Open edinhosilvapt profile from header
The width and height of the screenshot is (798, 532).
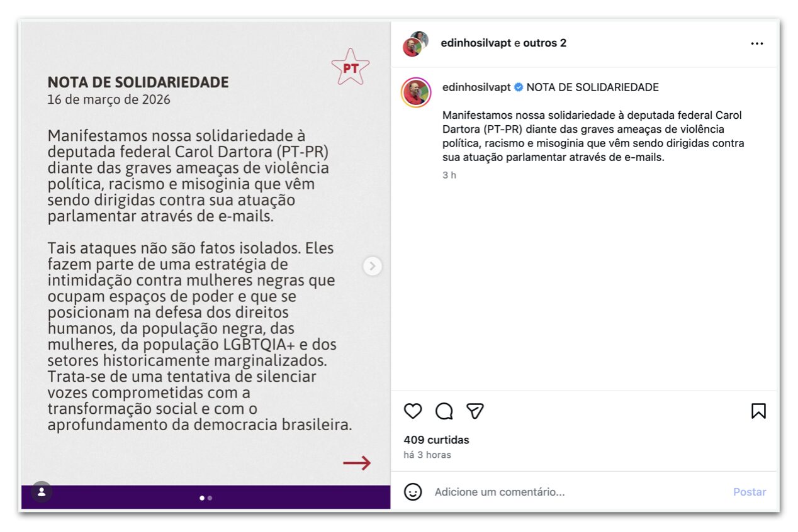tap(476, 43)
